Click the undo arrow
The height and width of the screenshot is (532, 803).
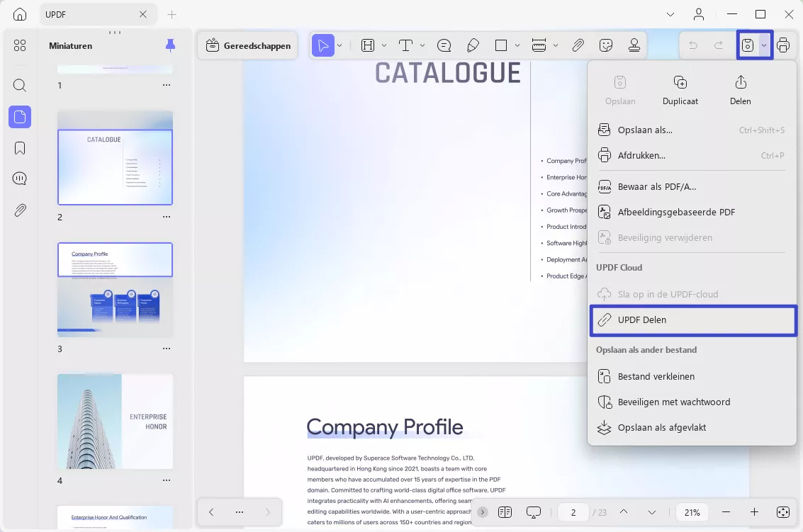coord(693,45)
